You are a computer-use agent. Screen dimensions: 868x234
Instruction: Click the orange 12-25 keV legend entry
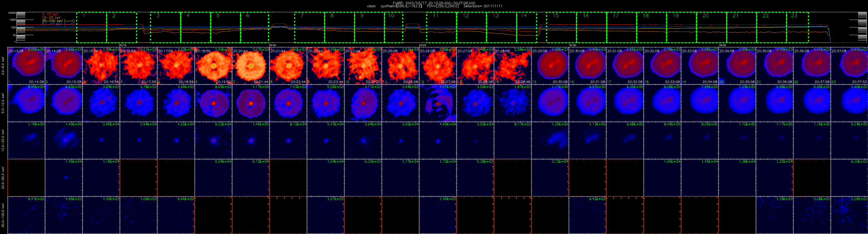pyautogui.click(x=51, y=17)
